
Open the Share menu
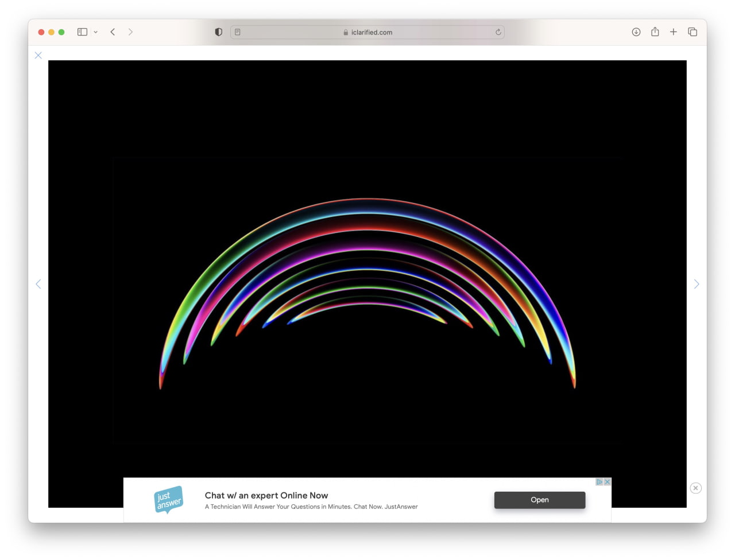point(655,32)
